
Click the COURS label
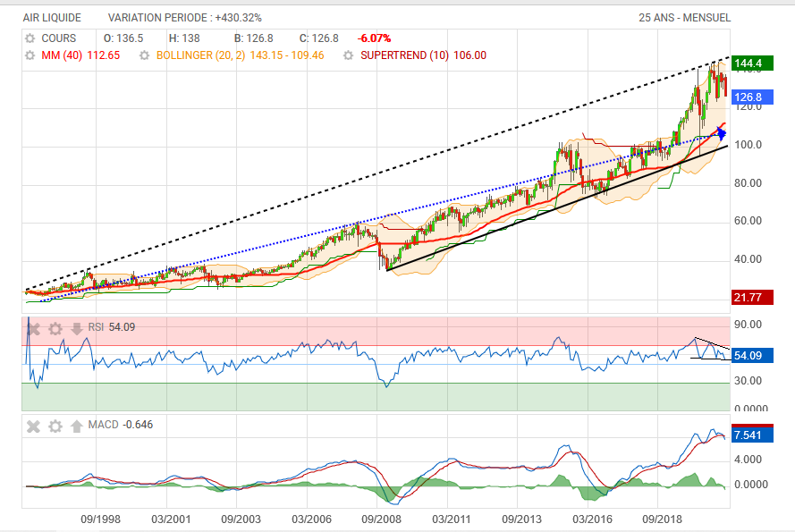pos(59,38)
